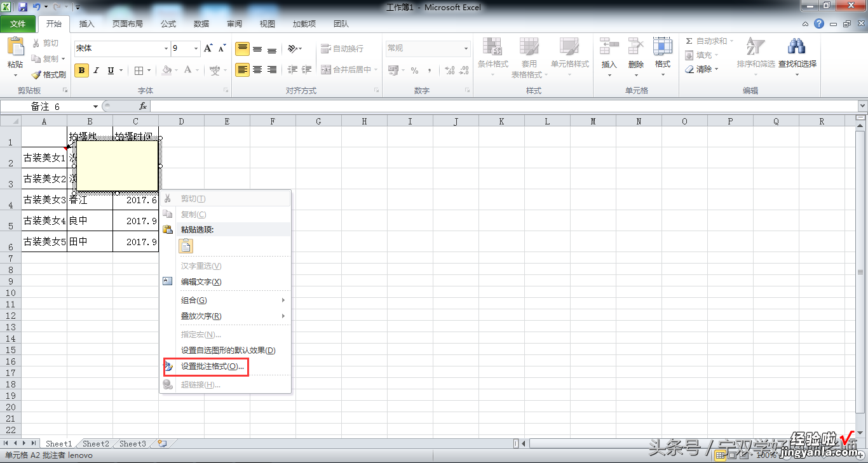868x463 pixels.
Task: Click the Font Color A icon
Action: click(188, 70)
